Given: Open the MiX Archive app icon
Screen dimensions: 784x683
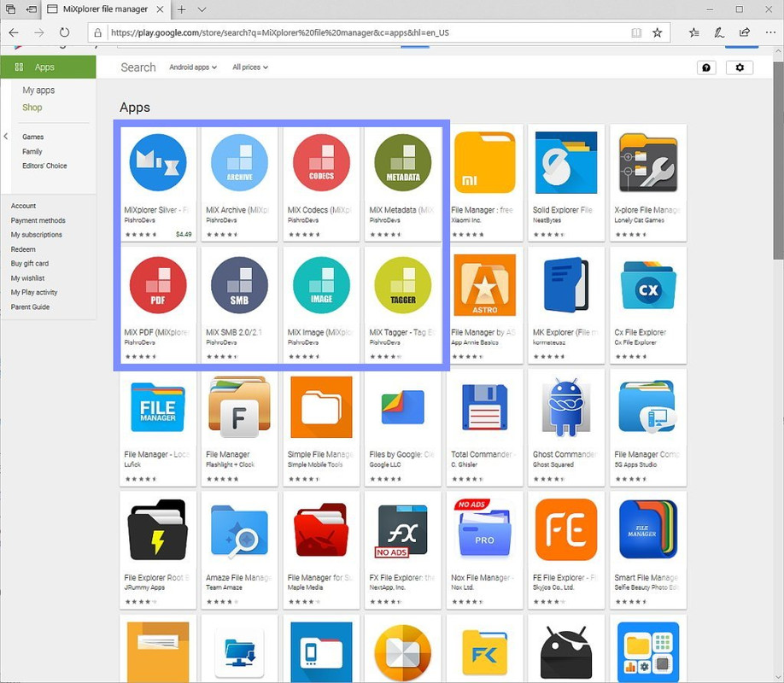Looking at the screenshot, I should pyautogui.click(x=239, y=162).
